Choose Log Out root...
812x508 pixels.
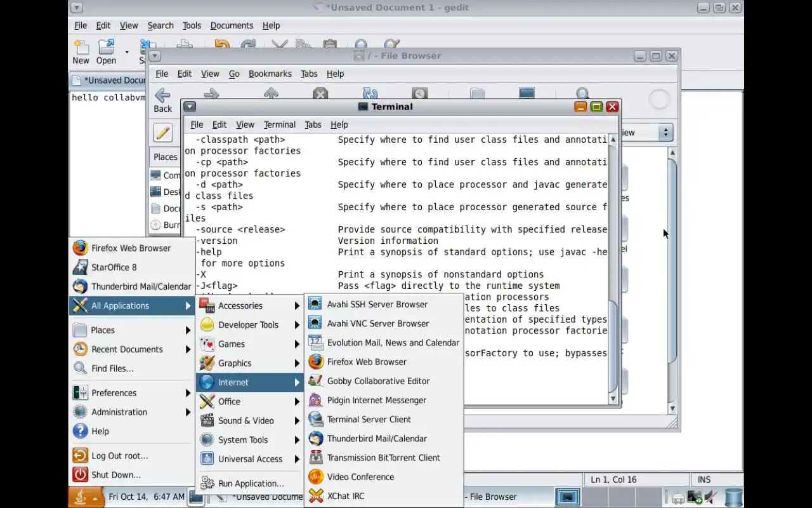[131, 456]
